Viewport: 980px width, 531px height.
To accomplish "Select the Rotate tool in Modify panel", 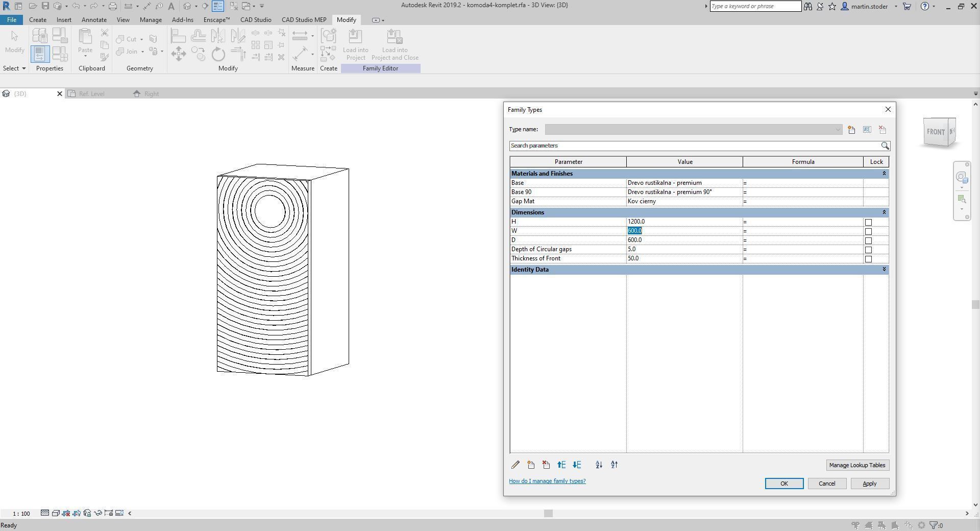I will (218, 54).
